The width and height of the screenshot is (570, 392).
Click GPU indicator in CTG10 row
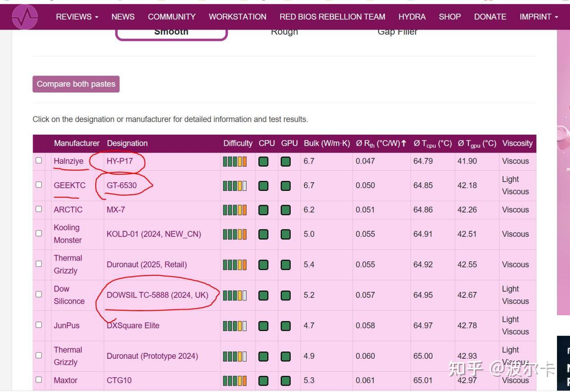coord(286,380)
